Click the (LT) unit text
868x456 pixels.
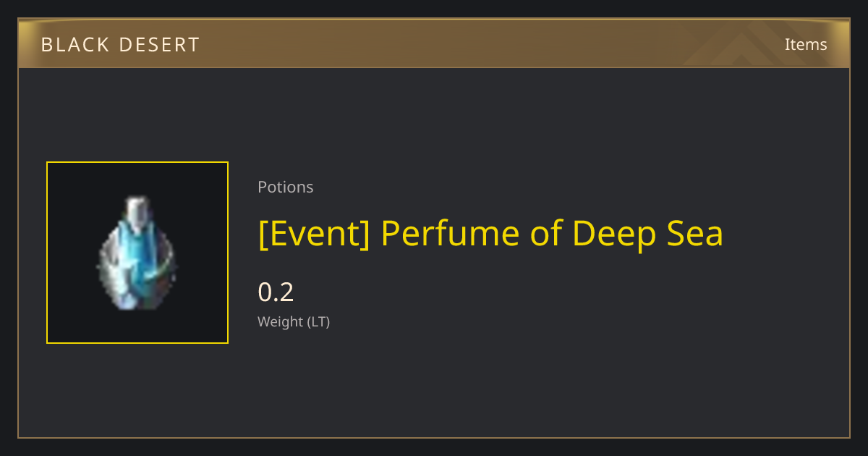click(x=319, y=322)
